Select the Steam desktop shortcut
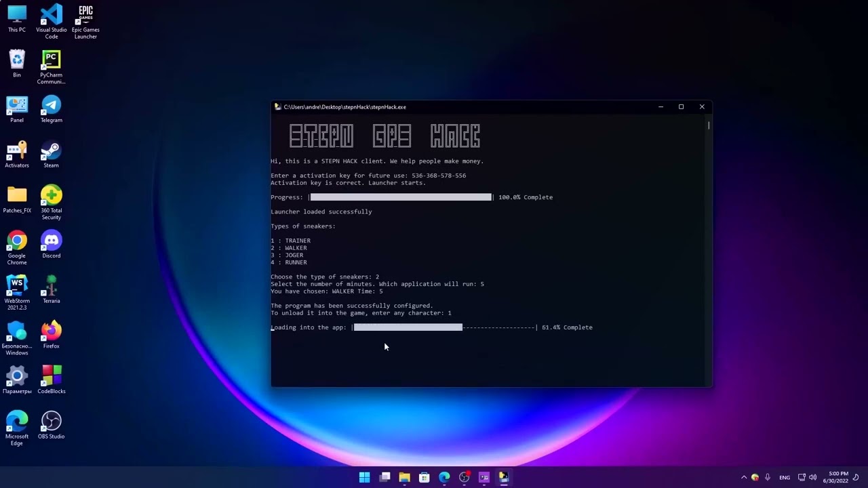868x488 pixels. (x=52, y=155)
